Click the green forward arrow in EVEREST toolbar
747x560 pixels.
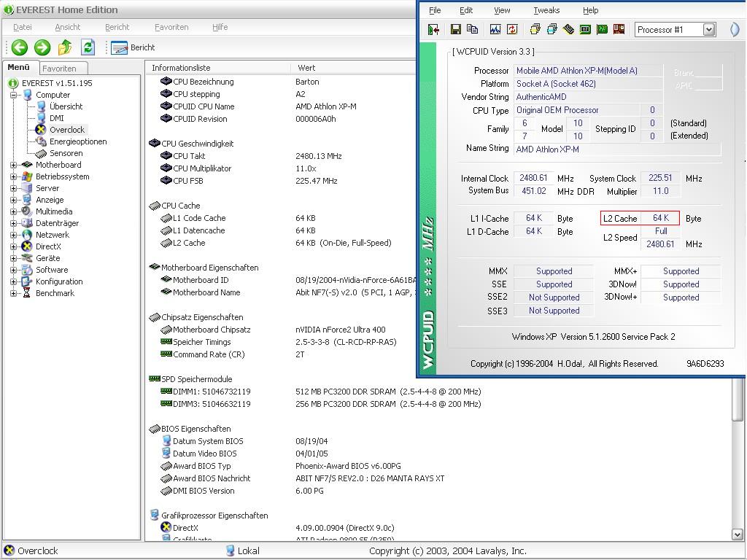(x=42, y=47)
